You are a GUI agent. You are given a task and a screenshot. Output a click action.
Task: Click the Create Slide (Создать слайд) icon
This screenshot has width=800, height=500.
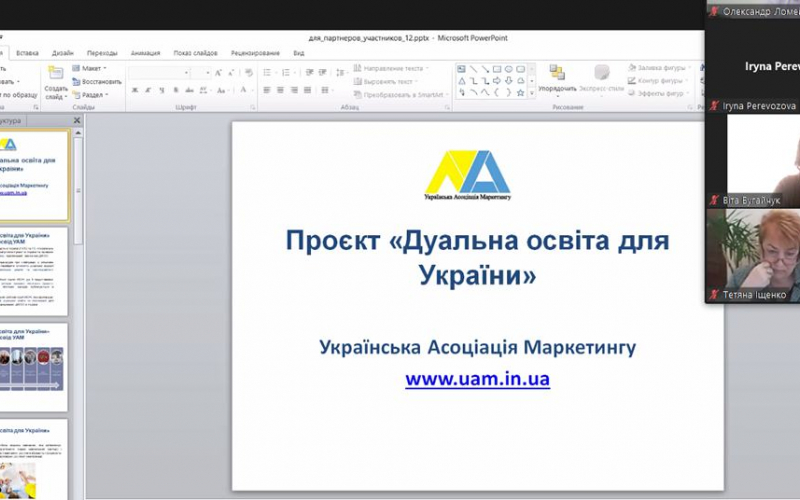pos(55,73)
